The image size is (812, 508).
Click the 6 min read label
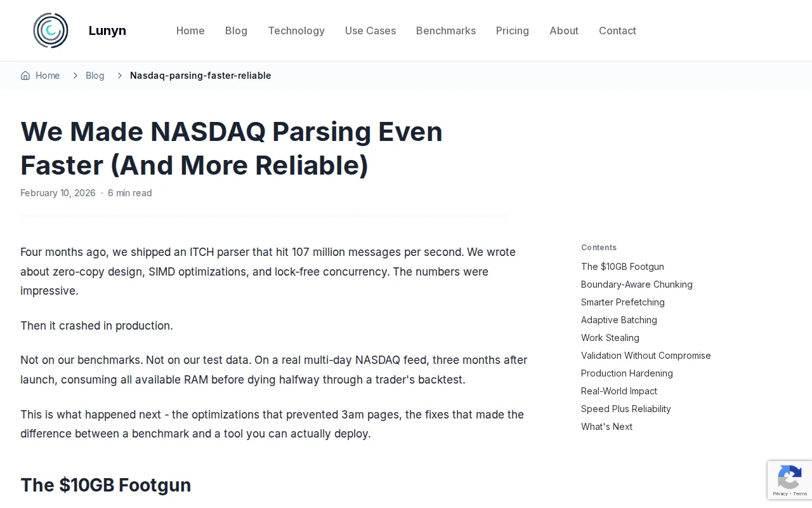130,193
